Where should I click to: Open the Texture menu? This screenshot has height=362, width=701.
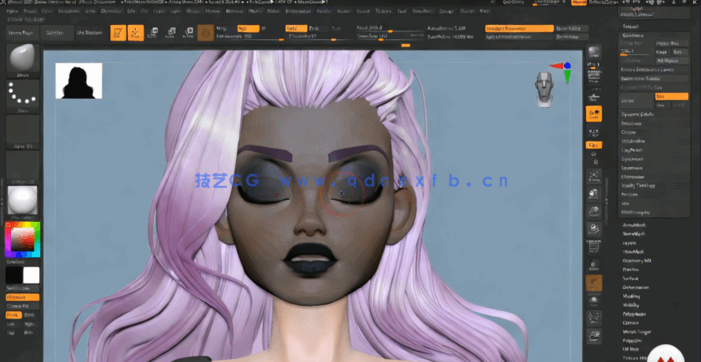coord(383,11)
